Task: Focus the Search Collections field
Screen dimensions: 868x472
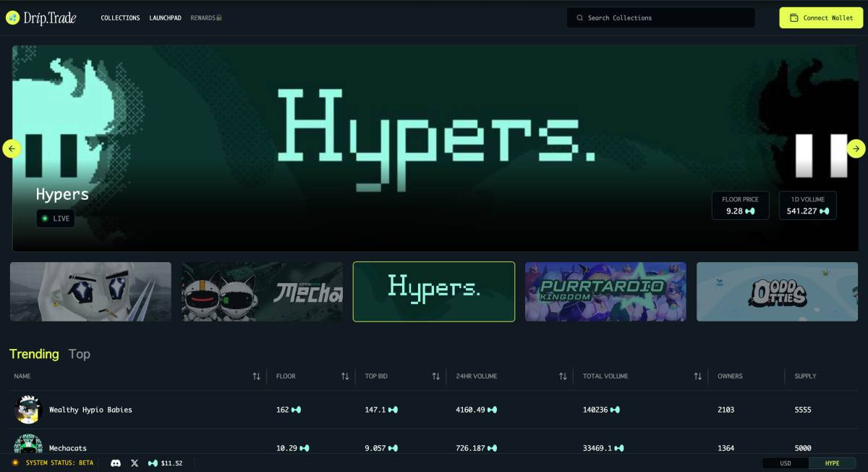Action: (660, 18)
